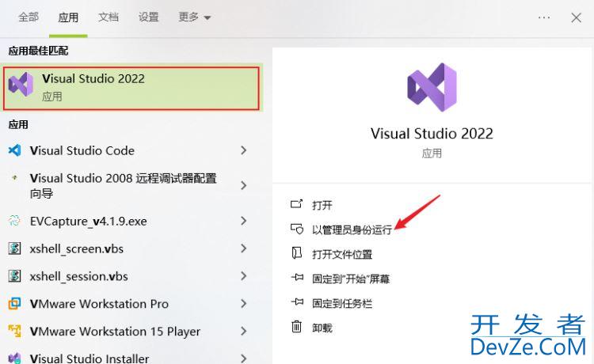
Task: Click the Visual Studio Code icon
Action: coord(14,150)
